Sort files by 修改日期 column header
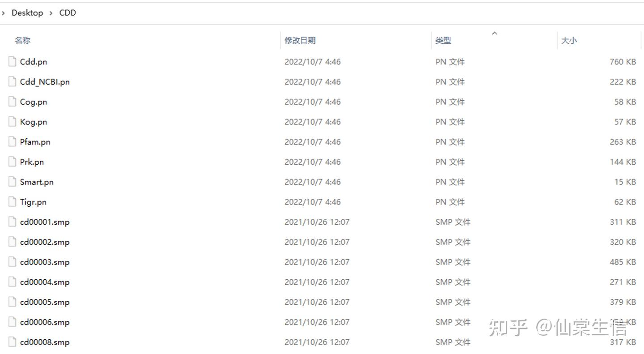The height and width of the screenshot is (354, 644). [300, 40]
